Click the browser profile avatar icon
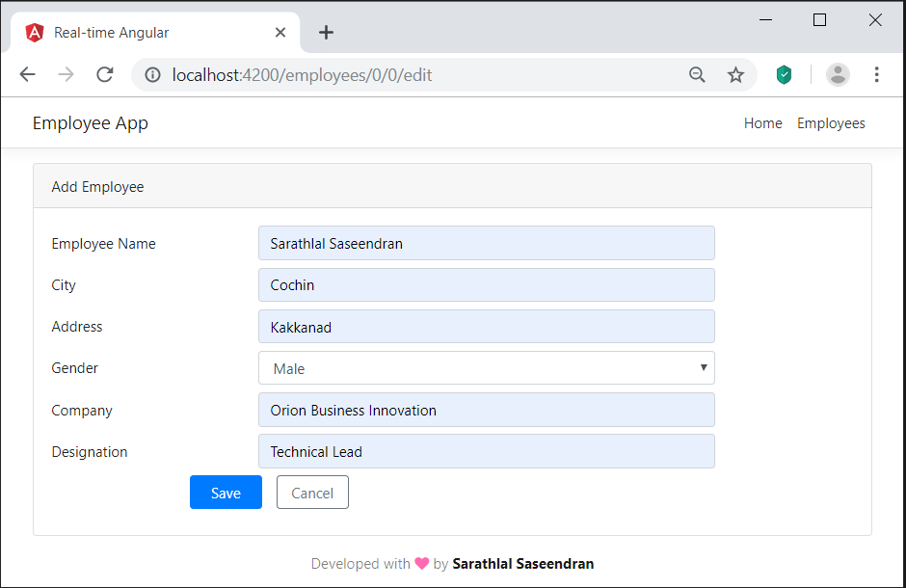This screenshot has width=906, height=588. click(838, 74)
